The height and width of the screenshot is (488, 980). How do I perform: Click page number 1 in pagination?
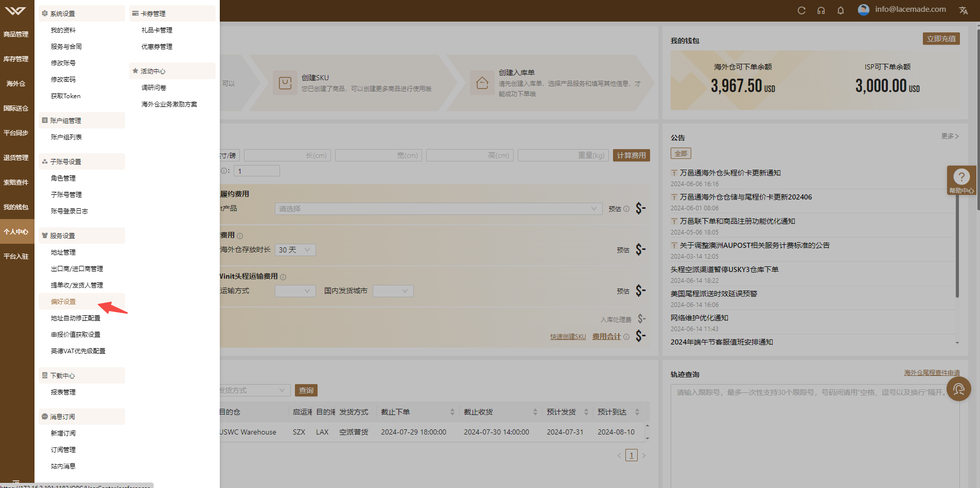pos(632,456)
